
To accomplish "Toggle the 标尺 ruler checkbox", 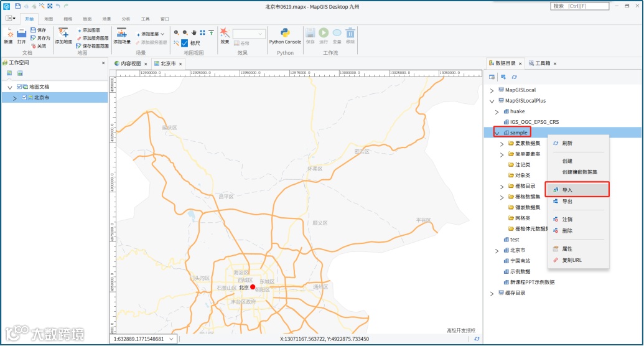I will coord(185,43).
